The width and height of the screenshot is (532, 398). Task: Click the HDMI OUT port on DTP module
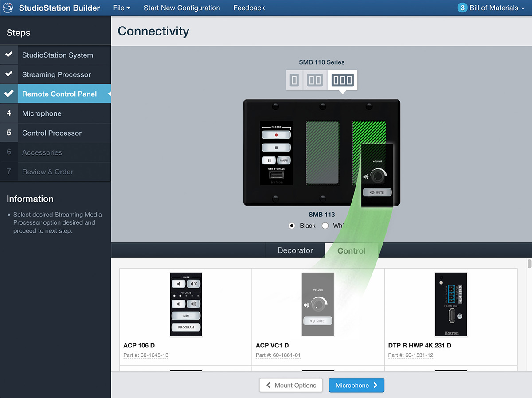coord(450,316)
